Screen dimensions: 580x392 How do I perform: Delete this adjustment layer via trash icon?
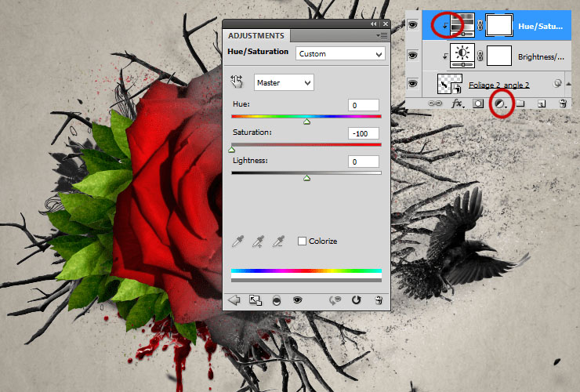click(x=379, y=299)
